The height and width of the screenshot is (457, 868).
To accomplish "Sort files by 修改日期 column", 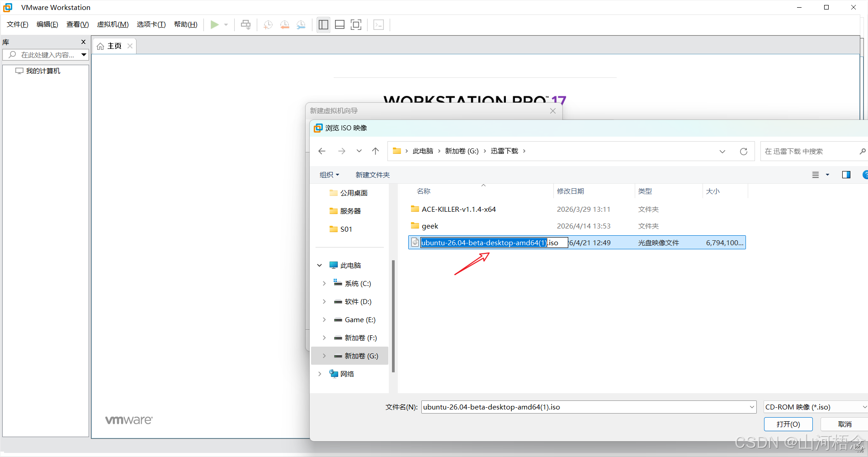I will coord(571,191).
